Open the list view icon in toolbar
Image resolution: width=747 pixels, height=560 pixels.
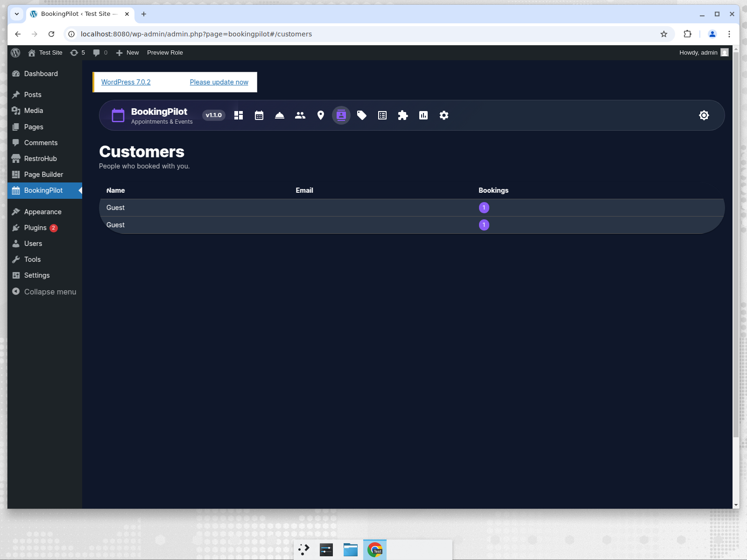382,115
